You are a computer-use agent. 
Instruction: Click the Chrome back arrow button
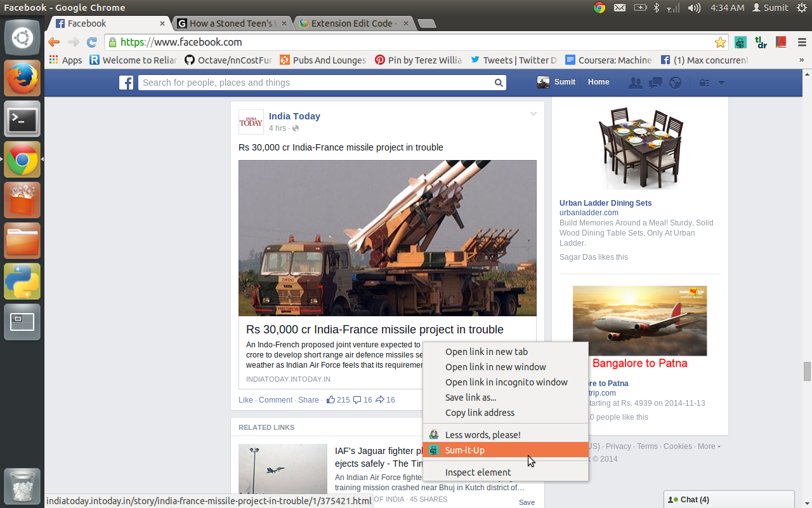pos(54,42)
